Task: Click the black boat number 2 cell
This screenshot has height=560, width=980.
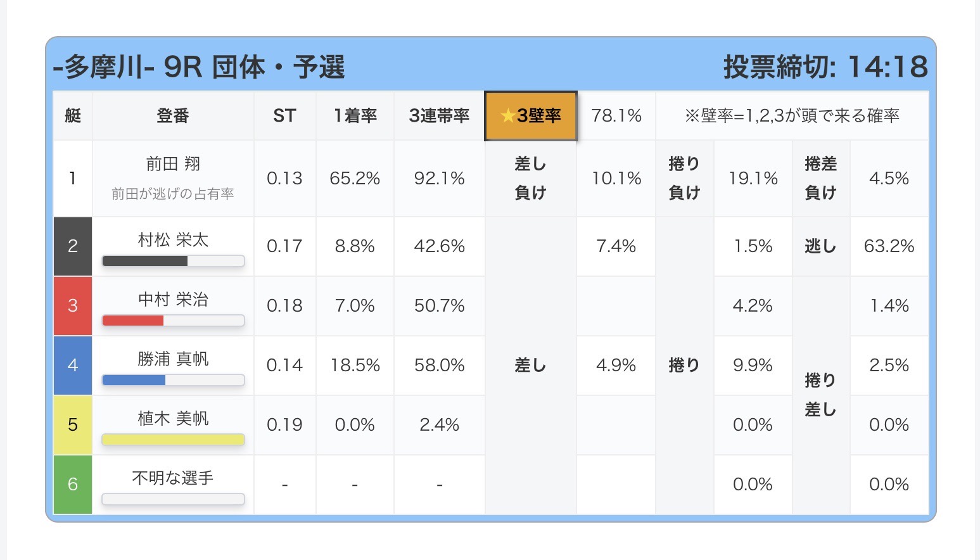Action: pyautogui.click(x=73, y=246)
